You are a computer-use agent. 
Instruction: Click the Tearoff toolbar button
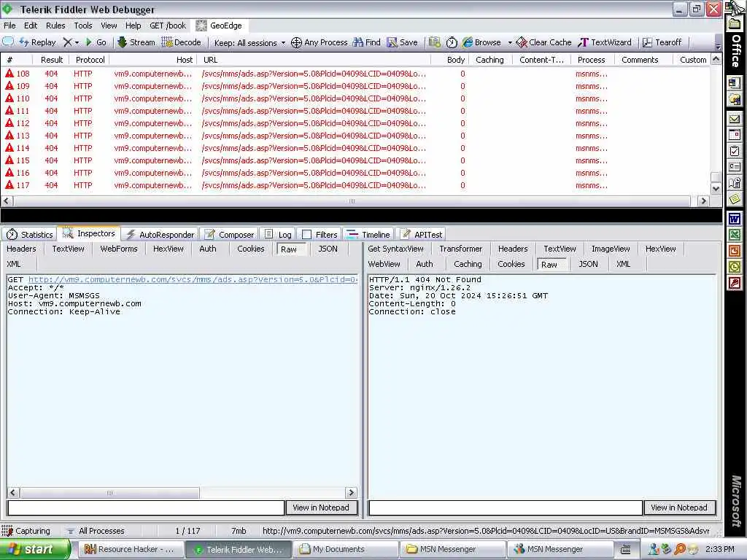click(x=662, y=42)
